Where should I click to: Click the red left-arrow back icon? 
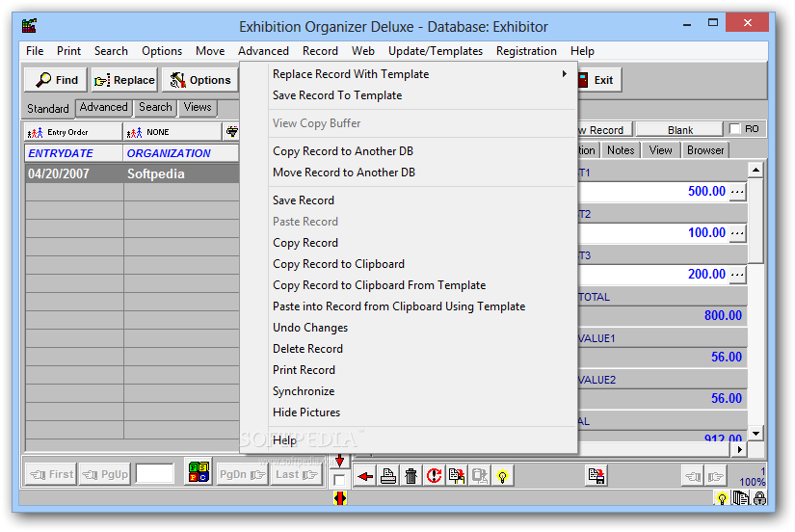click(365, 476)
